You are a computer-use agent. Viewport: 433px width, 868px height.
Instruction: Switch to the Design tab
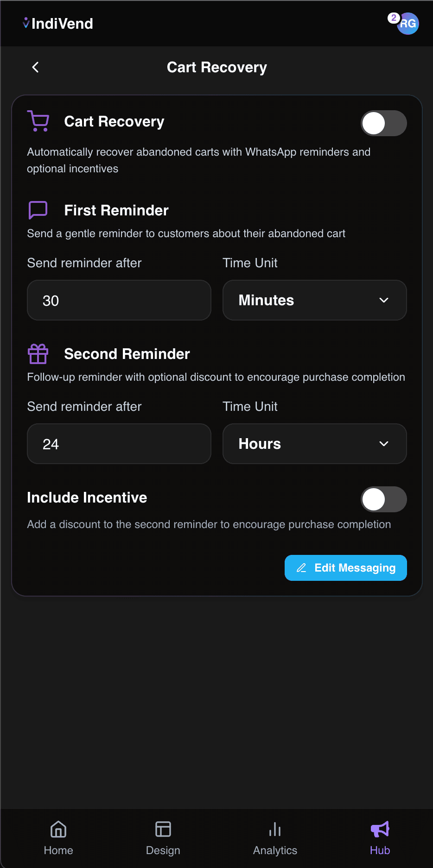pos(163,837)
